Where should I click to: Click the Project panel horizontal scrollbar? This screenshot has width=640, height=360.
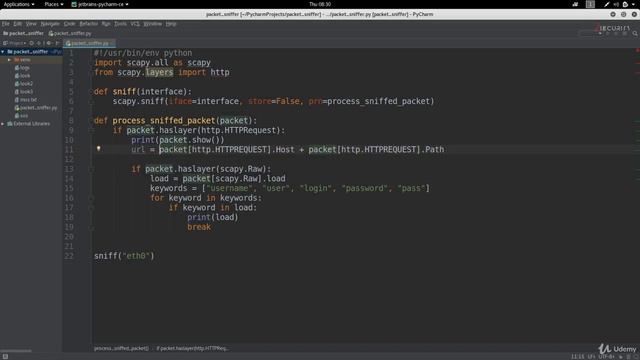16,351
